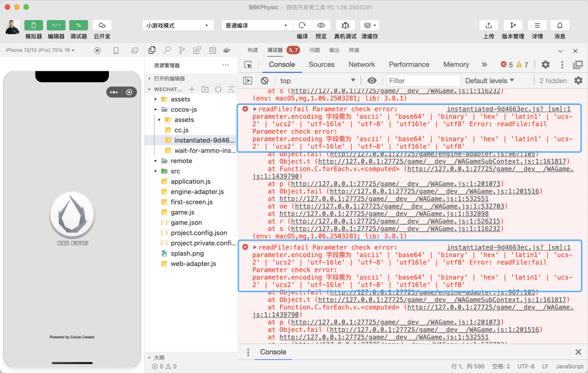Screen dimensions: 588x373
Task: Open version management (版本管理)
Action: pyautogui.click(x=513, y=25)
